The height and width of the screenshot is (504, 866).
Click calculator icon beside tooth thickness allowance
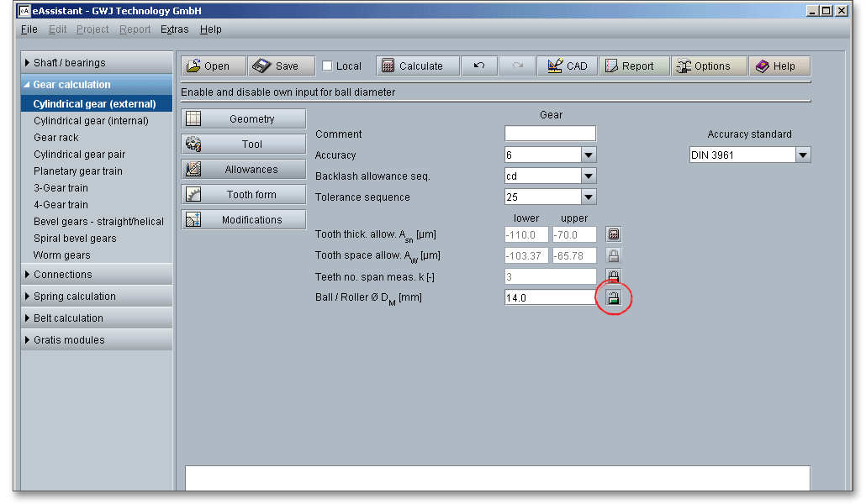point(614,235)
